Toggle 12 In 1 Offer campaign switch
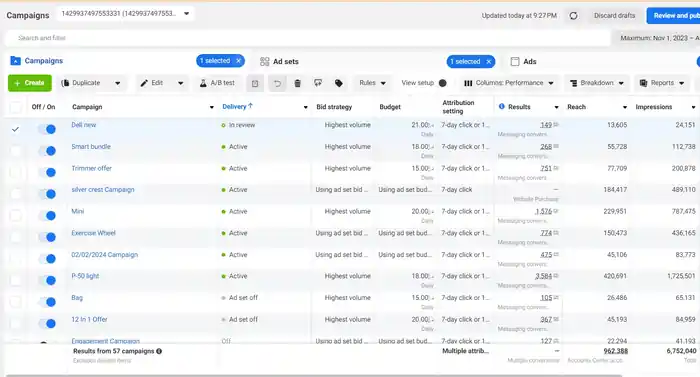This screenshot has width=700, height=377. 47,323
